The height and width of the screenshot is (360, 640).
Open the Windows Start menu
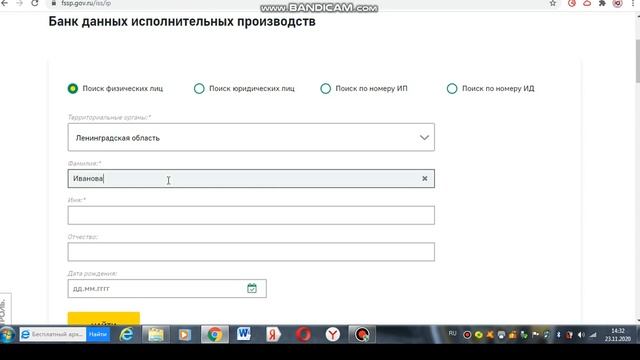point(7,335)
